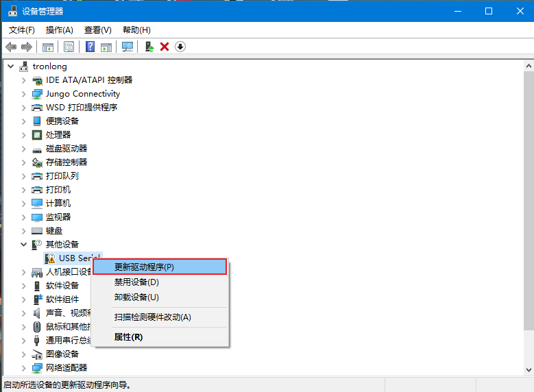Expand the Jungo Connectivity node
Image resolution: width=534 pixels, height=392 pixels.
tap(23, 94)
